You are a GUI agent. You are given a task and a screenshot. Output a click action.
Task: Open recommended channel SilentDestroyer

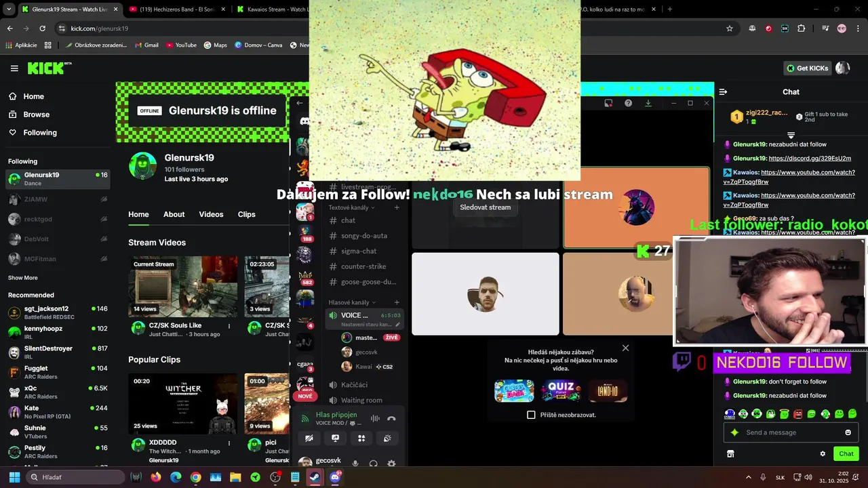(58, 352)
